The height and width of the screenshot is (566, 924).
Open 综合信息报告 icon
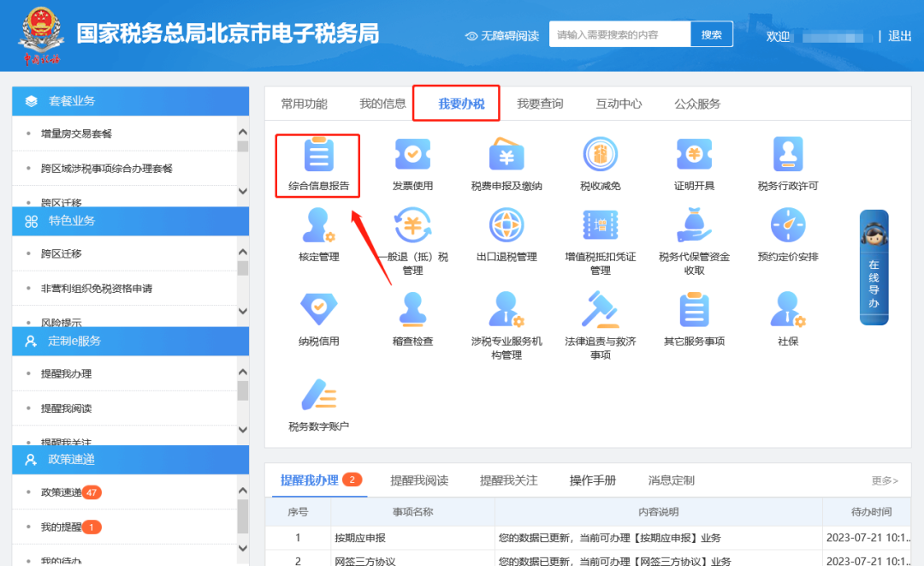coord(319,155)
